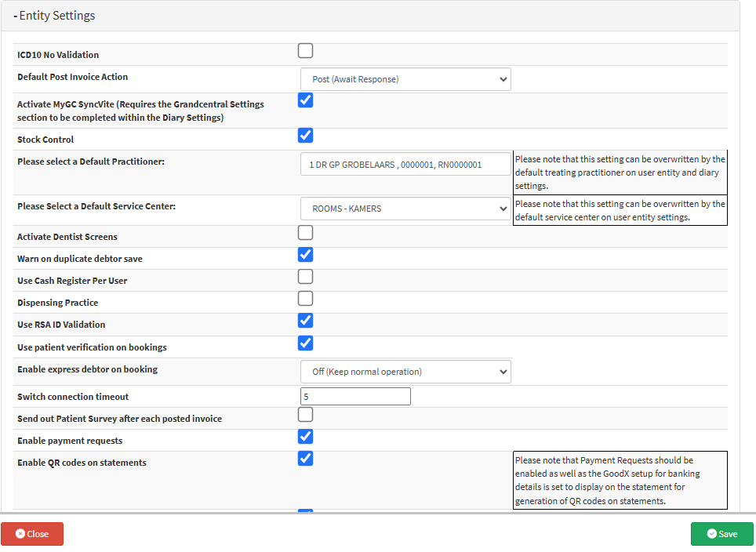Click the red Close button
This screenshot has height=552, width=756.
[32, 534]
